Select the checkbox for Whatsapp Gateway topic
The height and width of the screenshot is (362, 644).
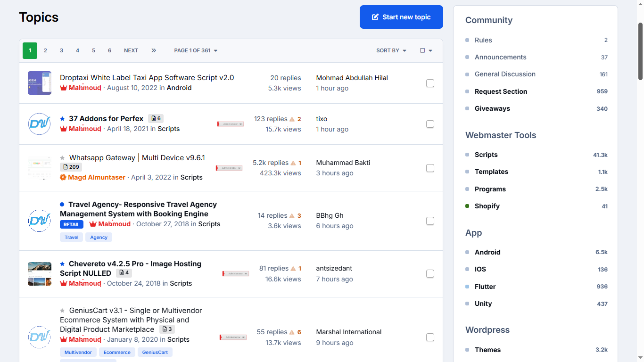pyautogui.click(x=430, y=168)
